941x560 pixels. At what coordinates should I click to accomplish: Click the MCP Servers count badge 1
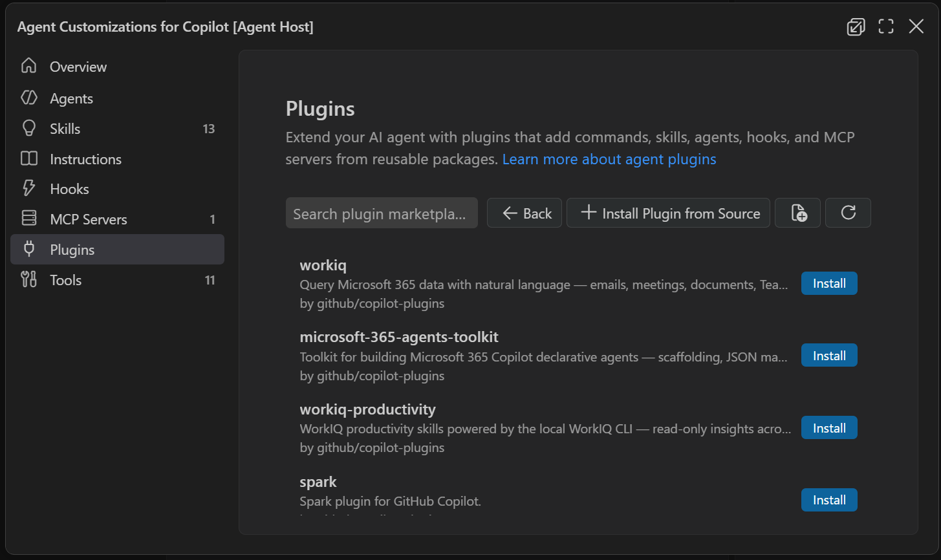coord(212,219)
